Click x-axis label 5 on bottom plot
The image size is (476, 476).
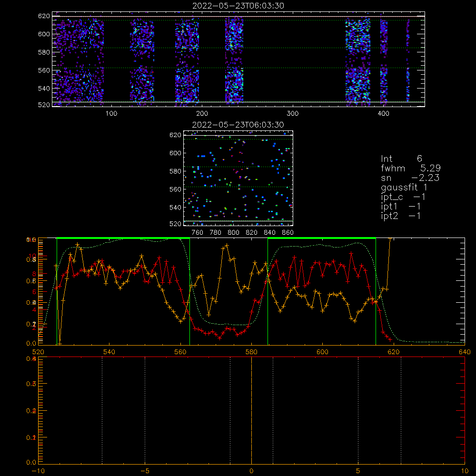click(x=358, y=471)
